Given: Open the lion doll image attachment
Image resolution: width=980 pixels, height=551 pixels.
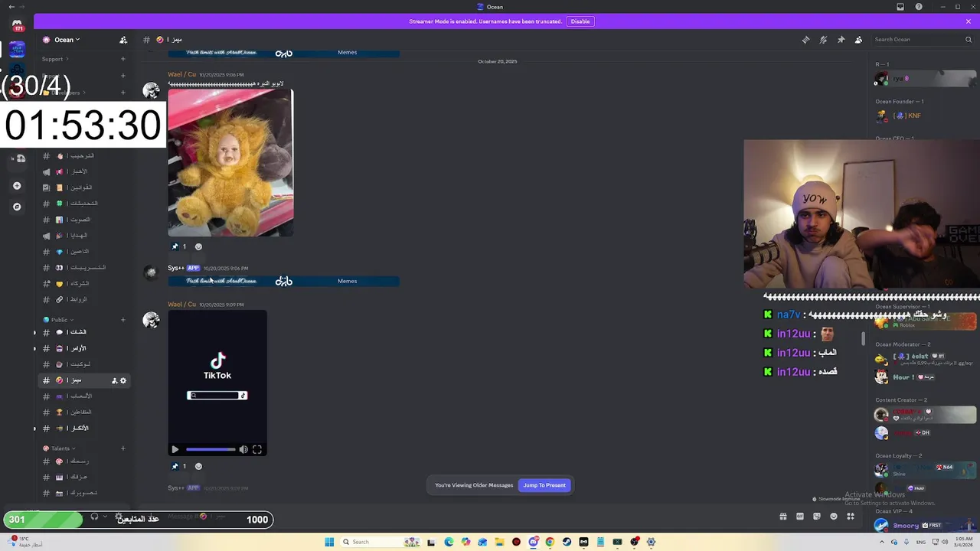Looking at the screenshot, I should 230,163.
